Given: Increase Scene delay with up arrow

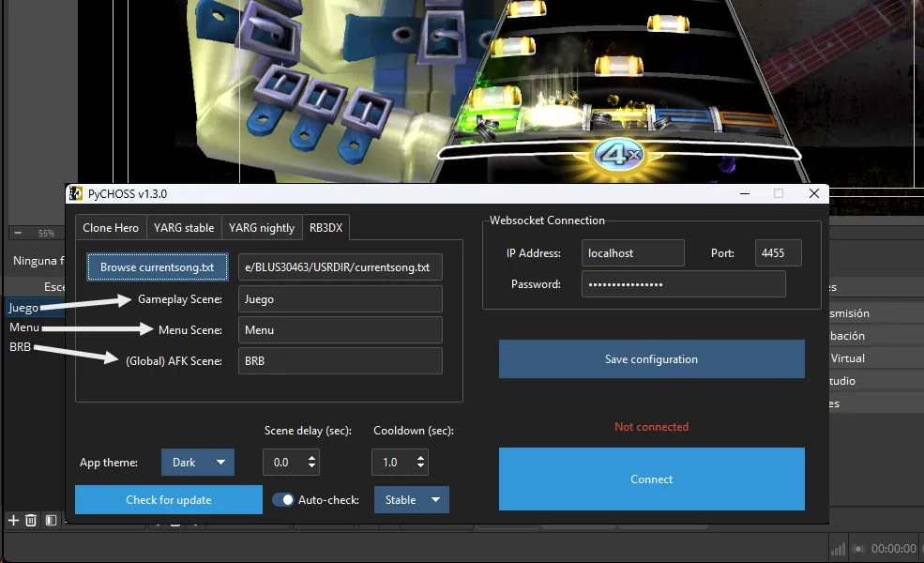Looking at the screenshot, I should coord(311,457).
